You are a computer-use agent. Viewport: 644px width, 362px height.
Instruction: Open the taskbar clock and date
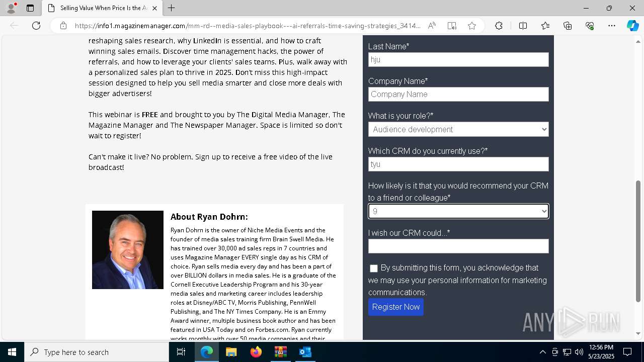[601, 352]
